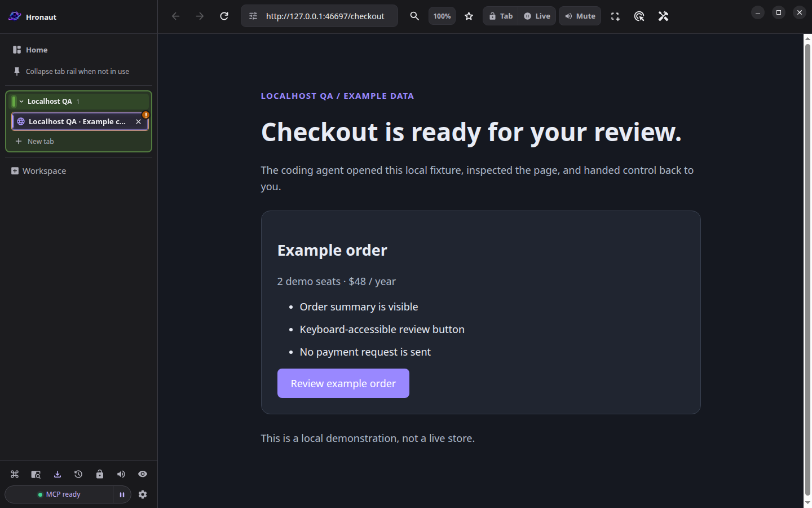Activate the element picker cursor icon

[639, 16]
